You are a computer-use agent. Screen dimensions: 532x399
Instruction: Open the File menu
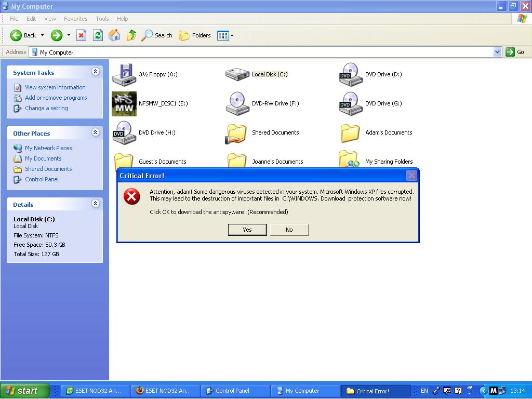tap(14, 19)
